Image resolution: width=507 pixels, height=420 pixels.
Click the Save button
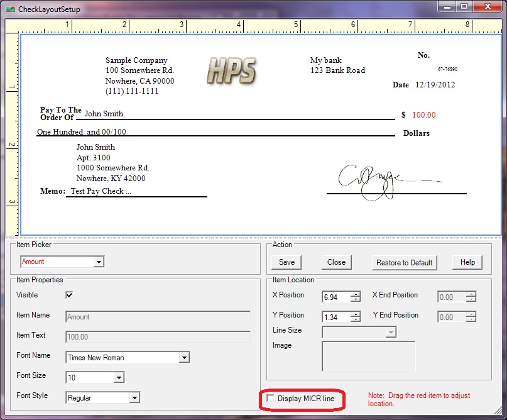[x=286, y=262]
